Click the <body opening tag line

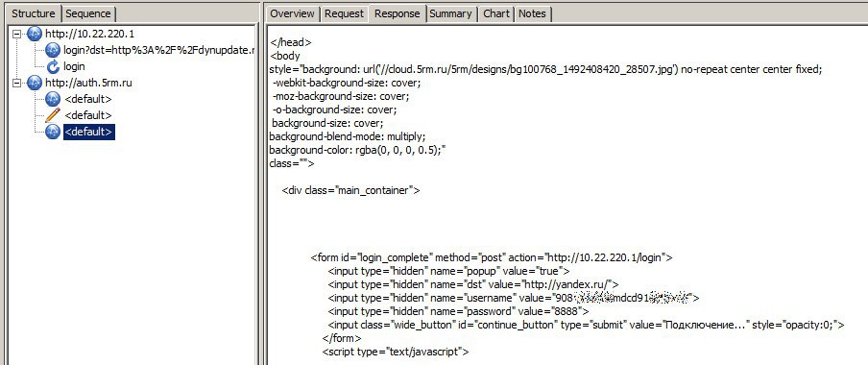click(284, 56)
